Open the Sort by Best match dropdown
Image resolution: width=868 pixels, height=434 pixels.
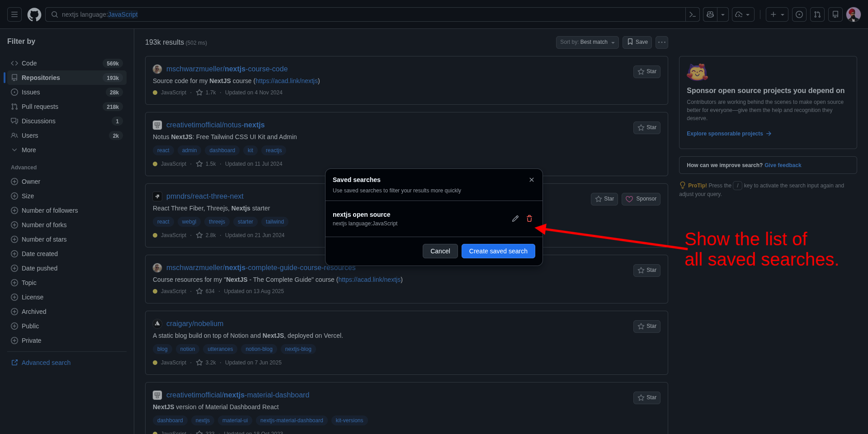pyautogui.click(x=587, y=42)
